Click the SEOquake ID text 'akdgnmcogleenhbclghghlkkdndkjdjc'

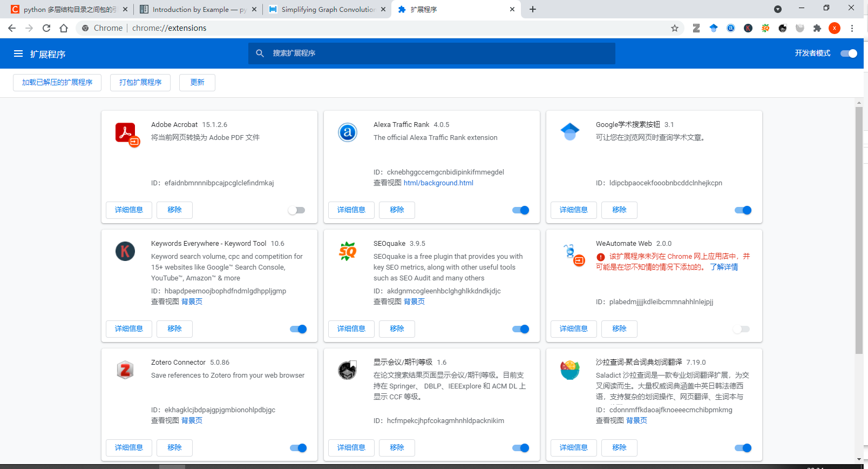(444, 291)
